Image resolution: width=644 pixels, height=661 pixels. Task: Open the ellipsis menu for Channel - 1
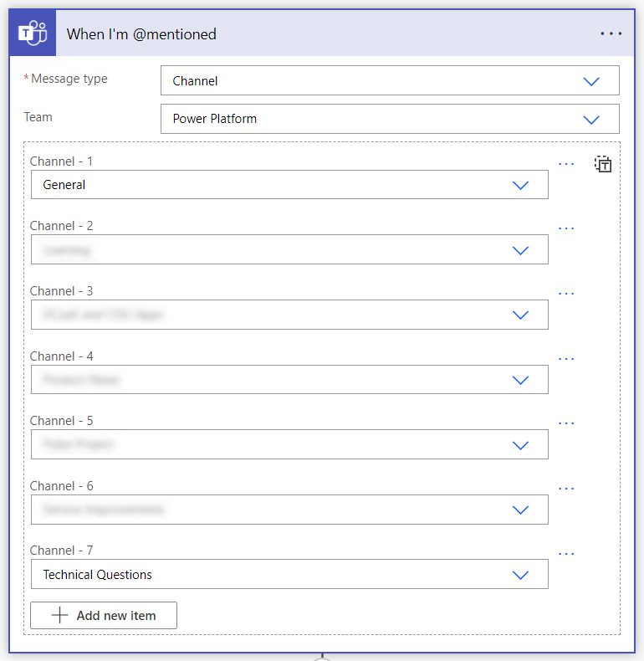tap(566, 163)
